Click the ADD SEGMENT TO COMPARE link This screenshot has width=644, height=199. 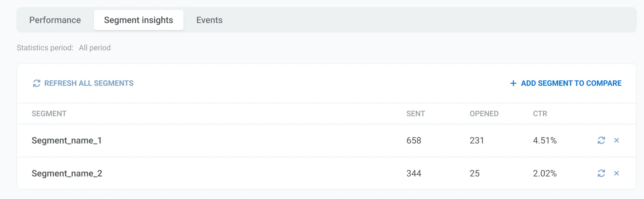[571, 84]
